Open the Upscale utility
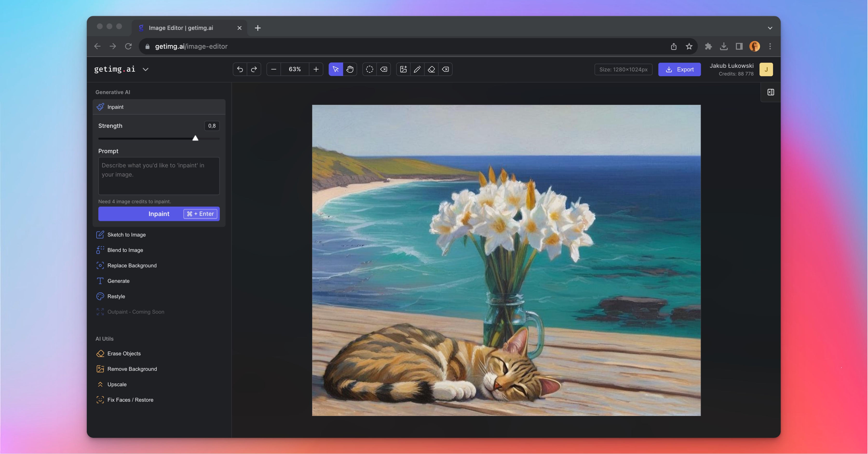Screen dimensions: 868x454 click(x=117, y=384)
